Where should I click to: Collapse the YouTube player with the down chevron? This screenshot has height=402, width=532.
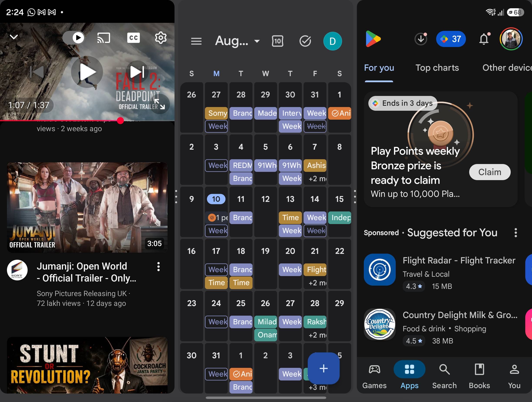14,37
